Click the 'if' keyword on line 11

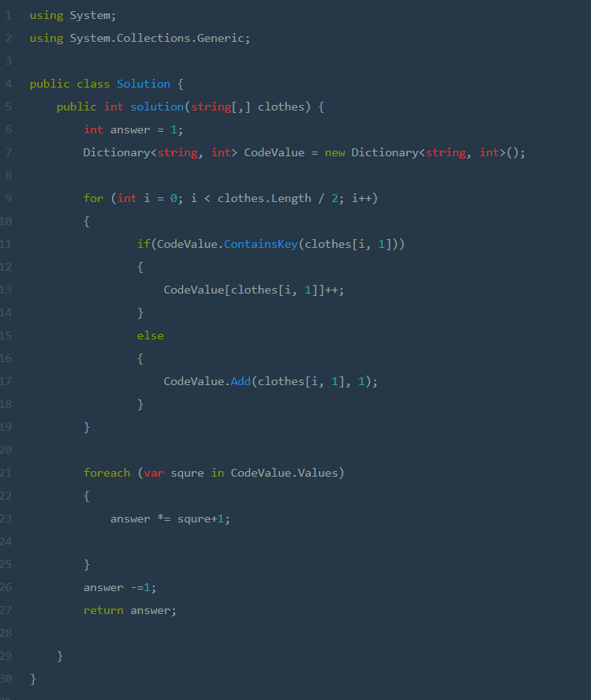[x=144, y=244]
